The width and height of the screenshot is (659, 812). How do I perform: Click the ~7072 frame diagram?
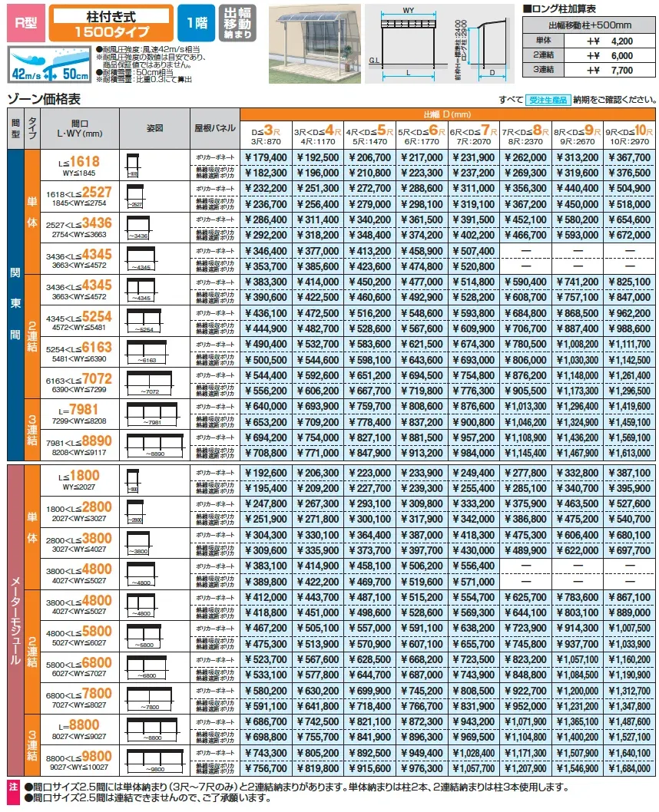tap(149, 383)
